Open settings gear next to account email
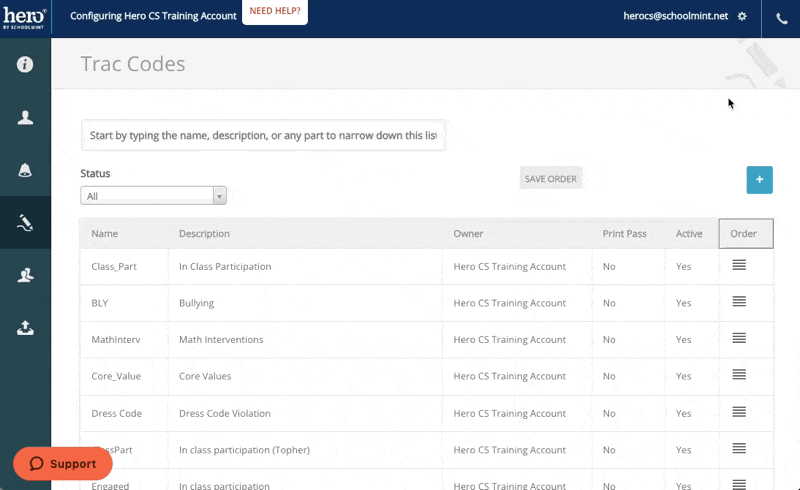The height and width of the screenshot is (490, 800). [x=741, y=17]
